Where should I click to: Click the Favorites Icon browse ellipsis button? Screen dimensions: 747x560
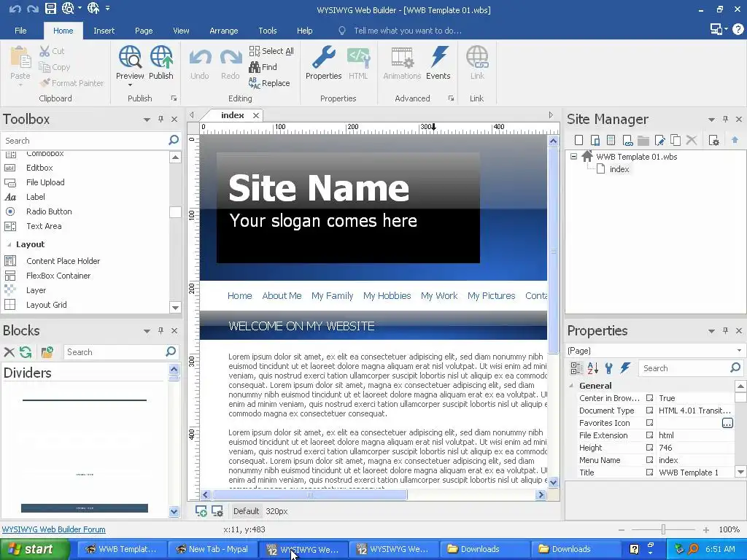727,423
